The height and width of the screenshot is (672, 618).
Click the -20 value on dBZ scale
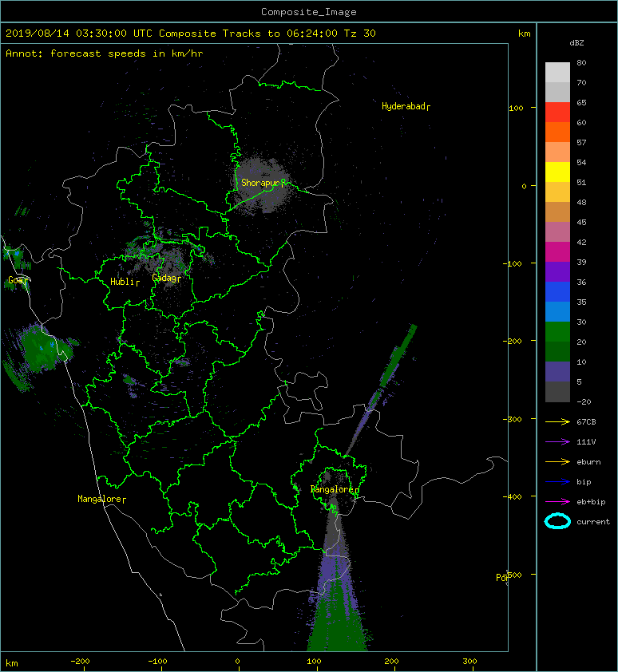[584, 402]
